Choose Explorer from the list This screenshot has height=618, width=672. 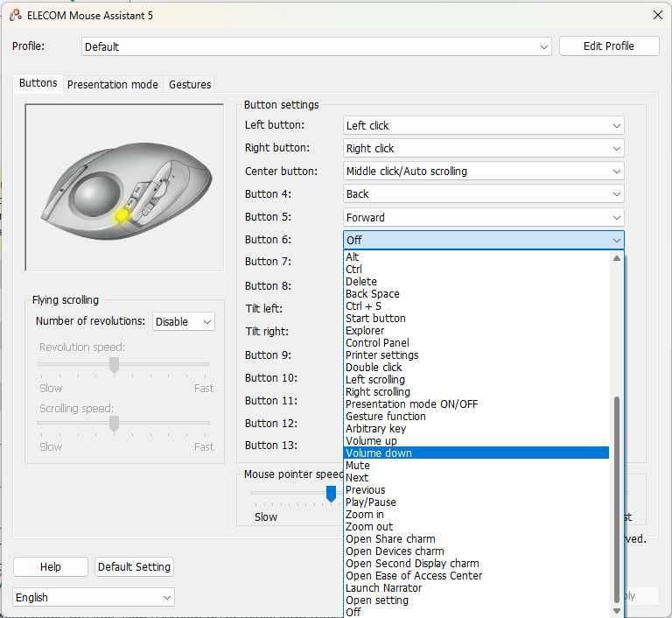[x=477, y=331]
